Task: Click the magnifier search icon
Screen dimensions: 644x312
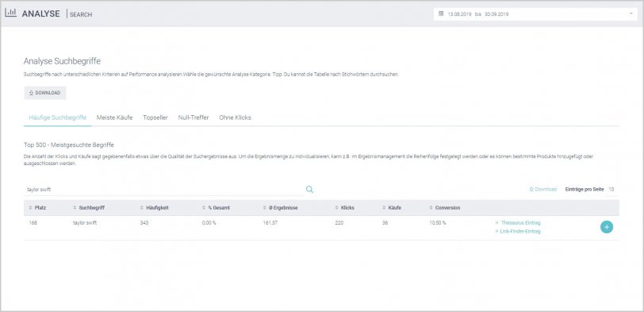Action: pyautogui.click(x=309, y=190)
